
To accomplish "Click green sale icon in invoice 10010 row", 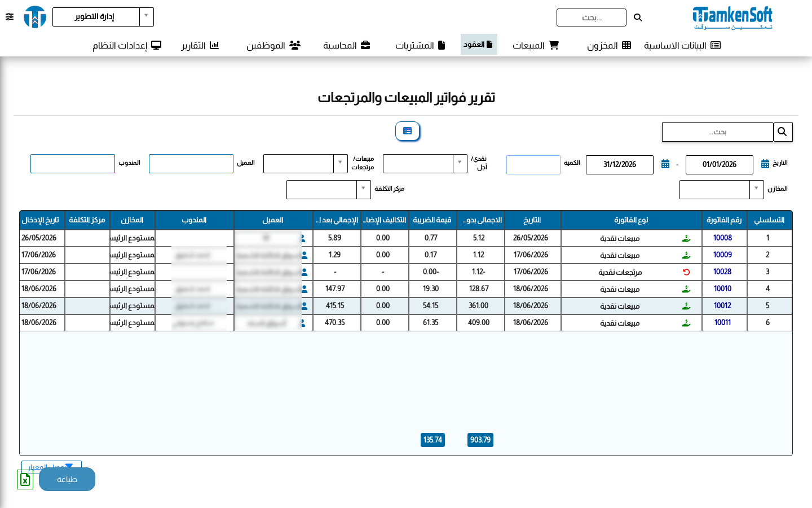I will (x=686, y=289).
